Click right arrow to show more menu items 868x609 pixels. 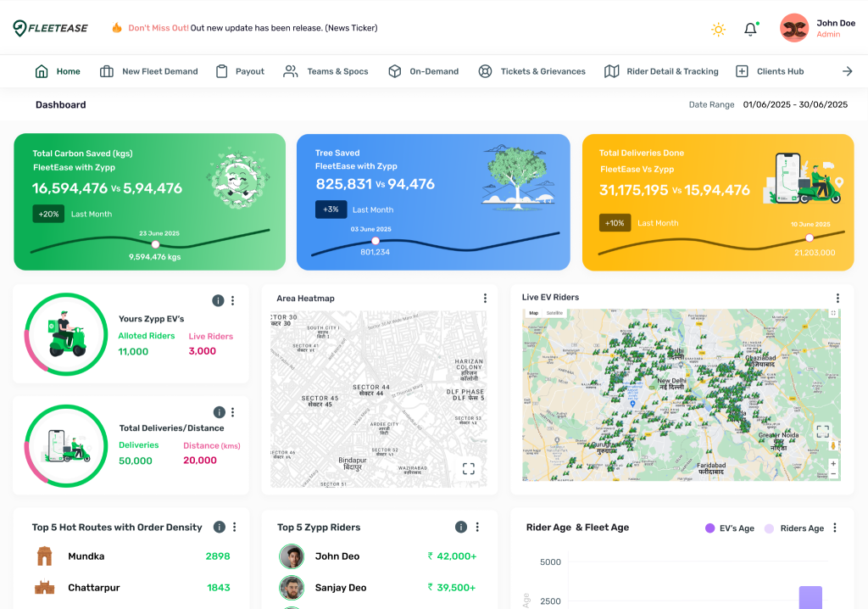(847, 71)
